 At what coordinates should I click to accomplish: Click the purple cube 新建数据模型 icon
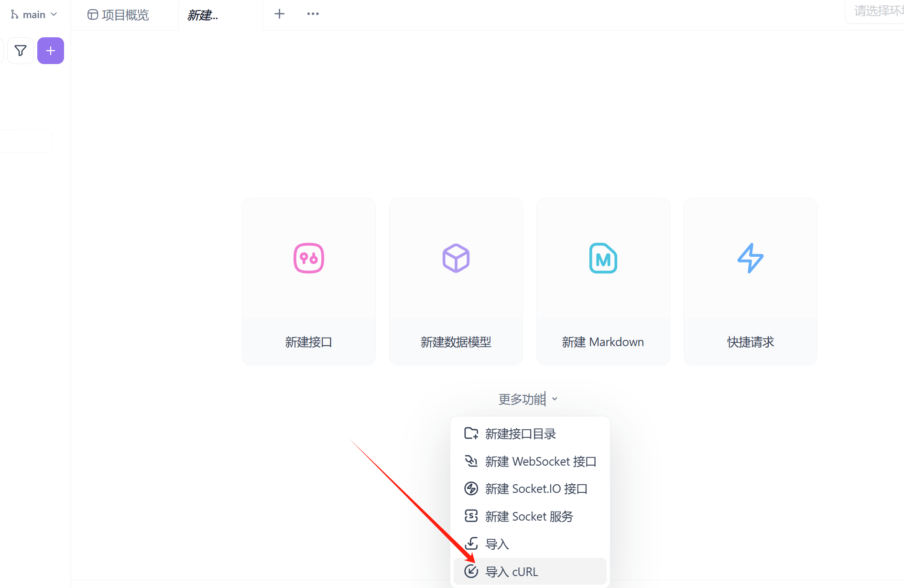[456, 258]
